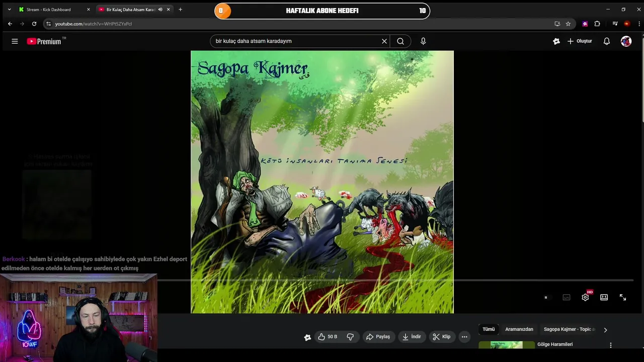This screenshot has width=644, height=362.
Task: Go forward with the browser forward arrow
Action: 22,24
